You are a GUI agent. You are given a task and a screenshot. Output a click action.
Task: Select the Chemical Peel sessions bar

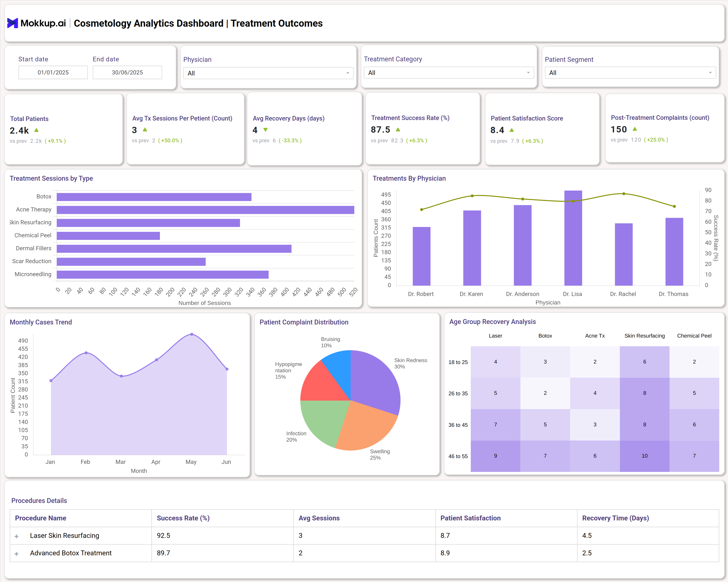[108, 236]
